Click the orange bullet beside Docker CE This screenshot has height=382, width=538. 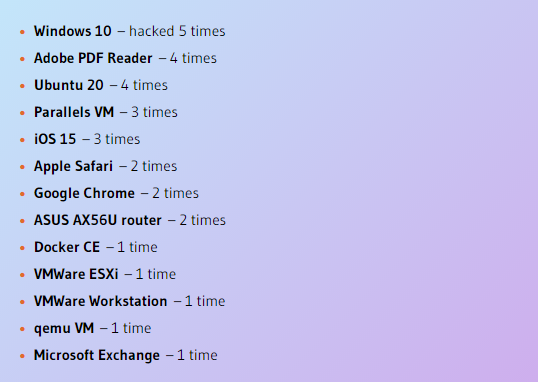coord(23,248)
